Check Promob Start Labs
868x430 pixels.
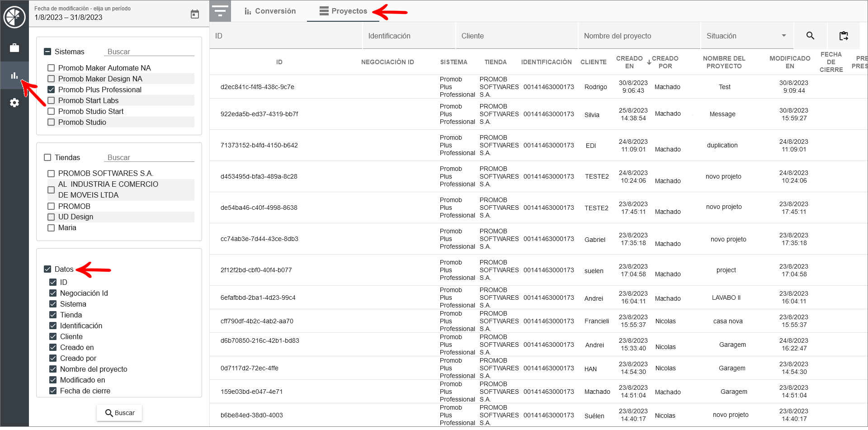point(51,100)
